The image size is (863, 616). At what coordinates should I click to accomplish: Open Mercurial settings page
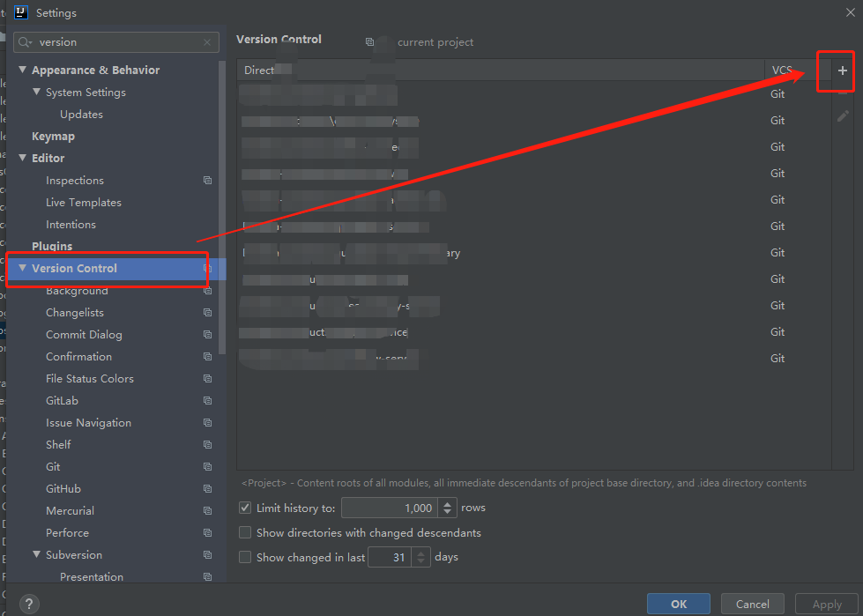tap(70, 510)
